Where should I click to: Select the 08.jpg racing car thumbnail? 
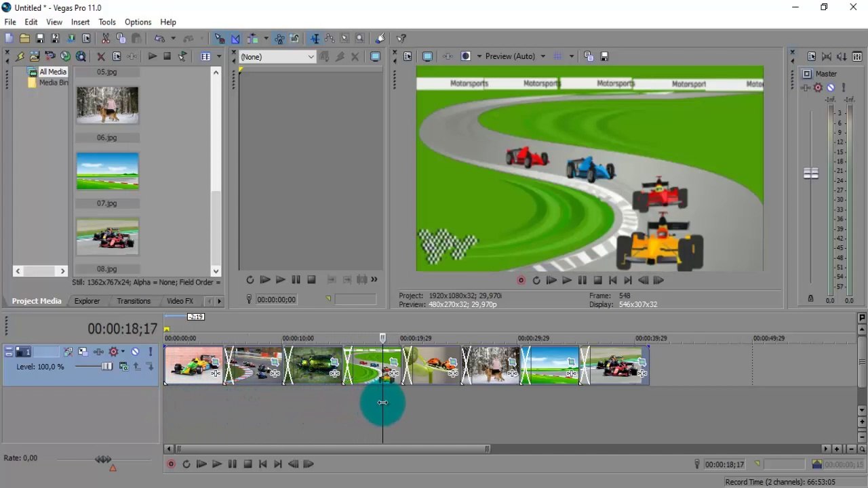click(107, 237)
